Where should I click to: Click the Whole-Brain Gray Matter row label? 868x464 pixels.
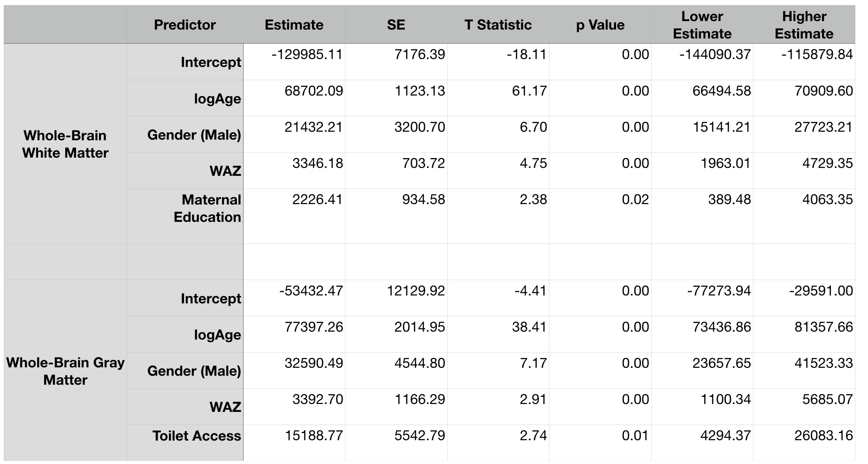pyautogui.click(x=65, y=371)
